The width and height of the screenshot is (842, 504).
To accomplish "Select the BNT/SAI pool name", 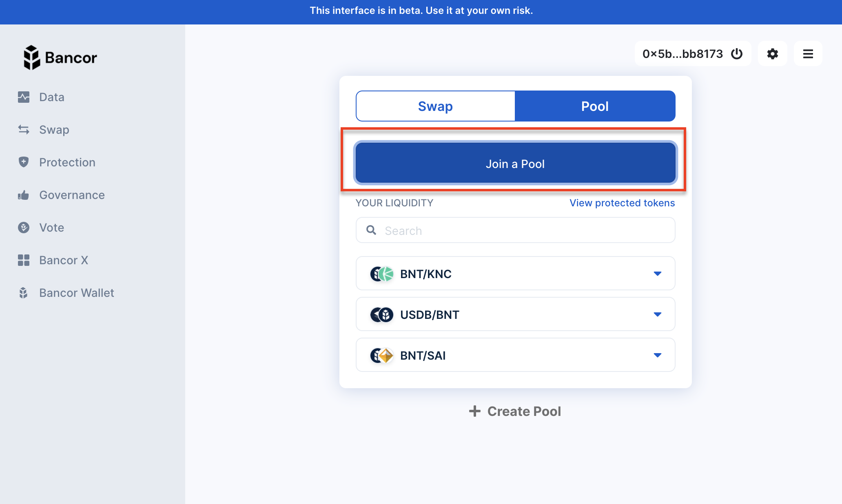I will pyautogui.click(x=423, y=355).
